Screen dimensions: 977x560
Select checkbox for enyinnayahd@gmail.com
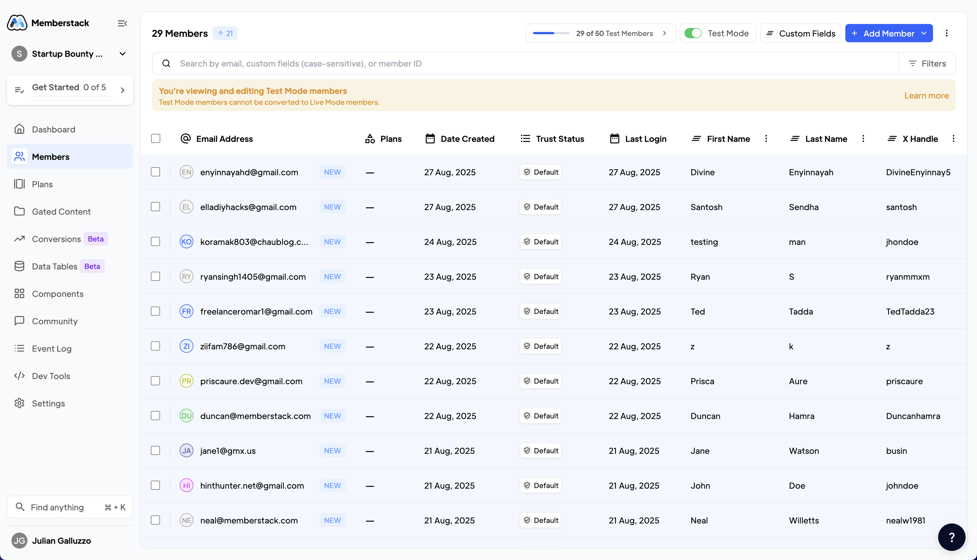pos(155,172)
